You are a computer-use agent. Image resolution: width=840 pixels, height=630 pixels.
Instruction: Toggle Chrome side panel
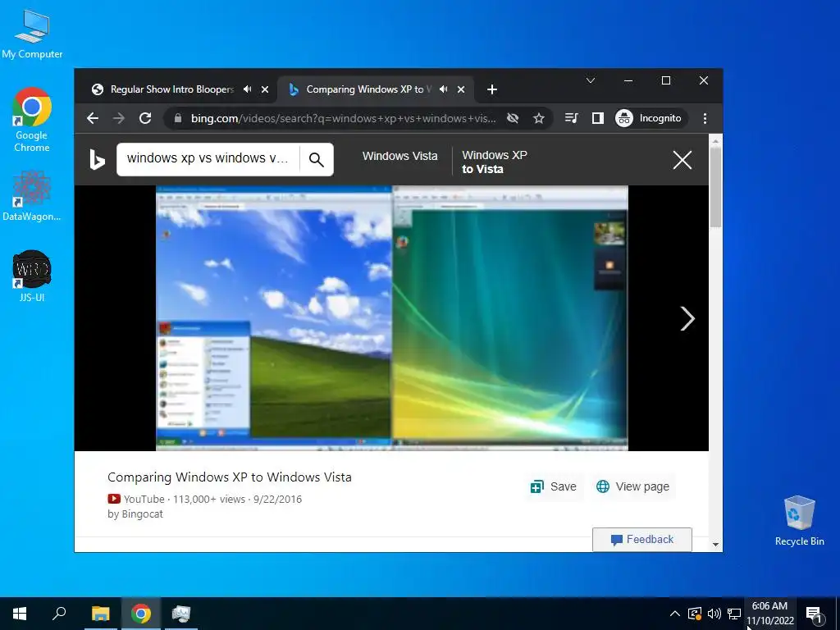pyautogui.click(x=598, y=118)
